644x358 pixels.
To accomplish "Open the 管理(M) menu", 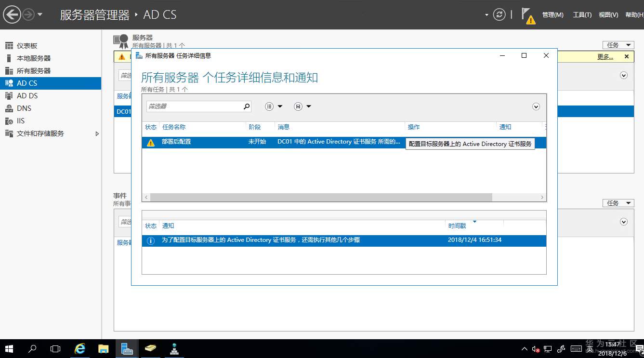I will click(x=553, y=15).
